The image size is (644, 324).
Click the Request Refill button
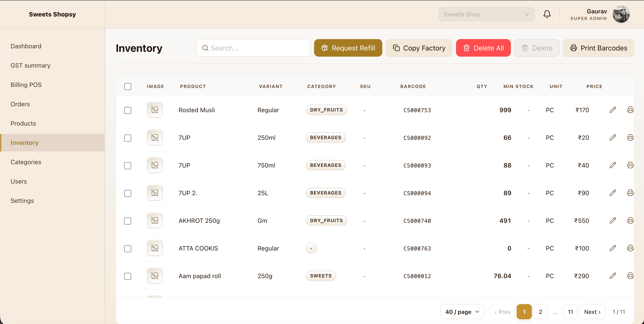(x=348, y=48)
